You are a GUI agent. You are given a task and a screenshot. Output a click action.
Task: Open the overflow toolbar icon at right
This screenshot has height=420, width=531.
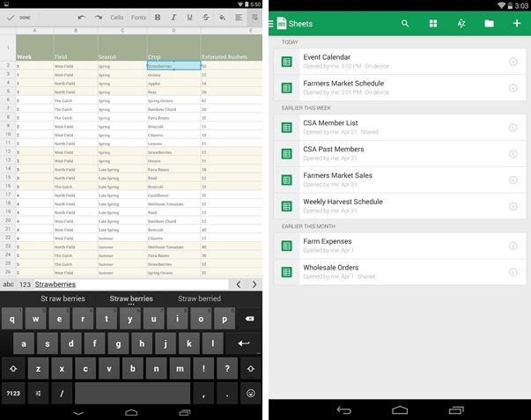(254, 18)
